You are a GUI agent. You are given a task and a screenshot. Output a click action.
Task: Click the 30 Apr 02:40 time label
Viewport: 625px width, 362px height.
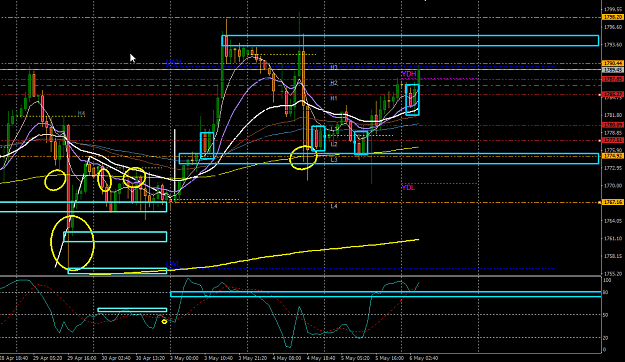click(116, 358)
